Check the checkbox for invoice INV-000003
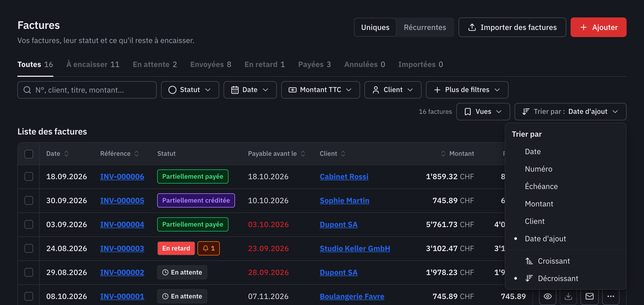The image size is (644, 305). coord(29,248)
